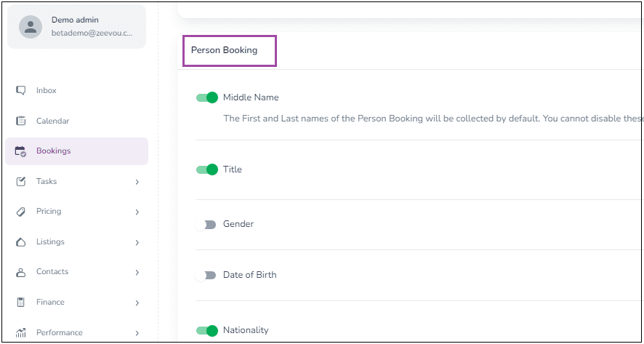Click the Finance calculator icon
The height and width of the screenshot is (344, 644).
click(x=20, y=303)
